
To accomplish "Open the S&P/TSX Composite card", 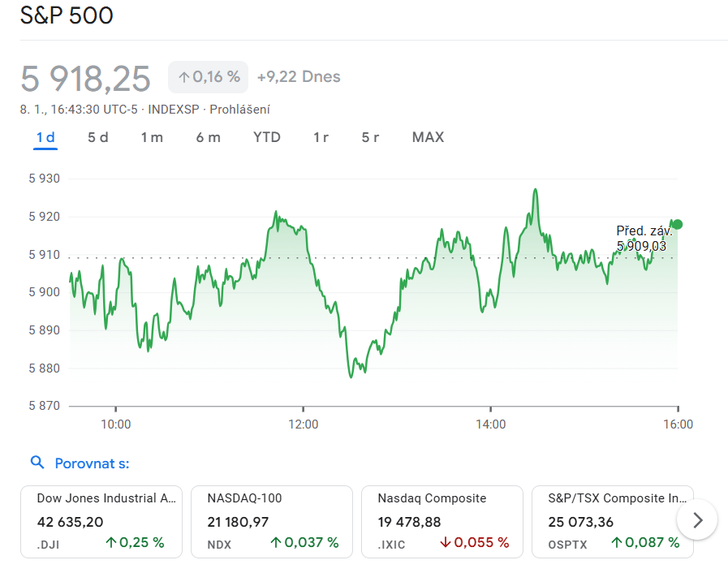I will pos(612,521).
